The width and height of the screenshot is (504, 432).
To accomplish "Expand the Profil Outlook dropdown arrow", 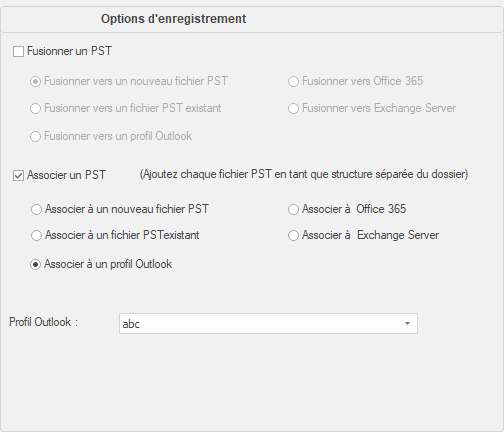I will pyautogui.click(x=407, y=323).
